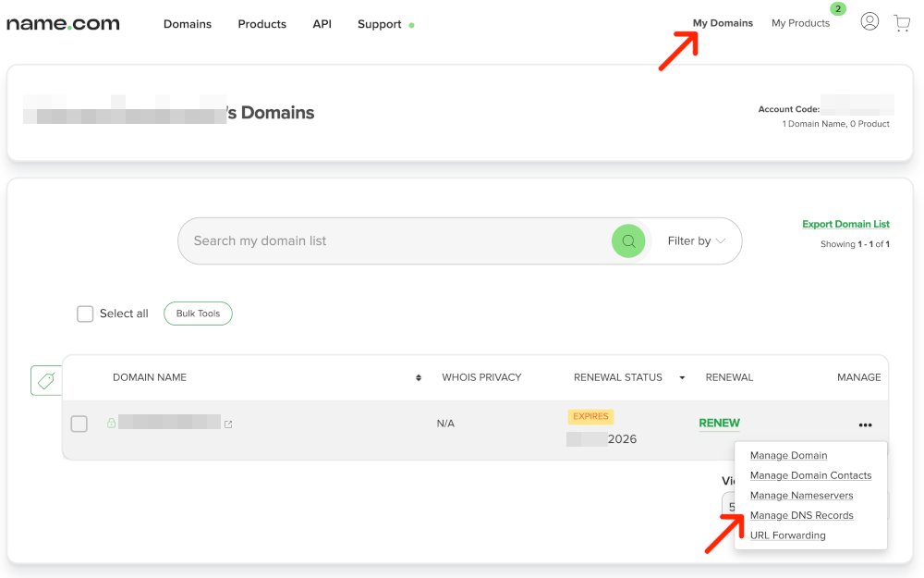Click the green search magnifier button
This screenshot has height=578, width=924.
click(628, 241)
